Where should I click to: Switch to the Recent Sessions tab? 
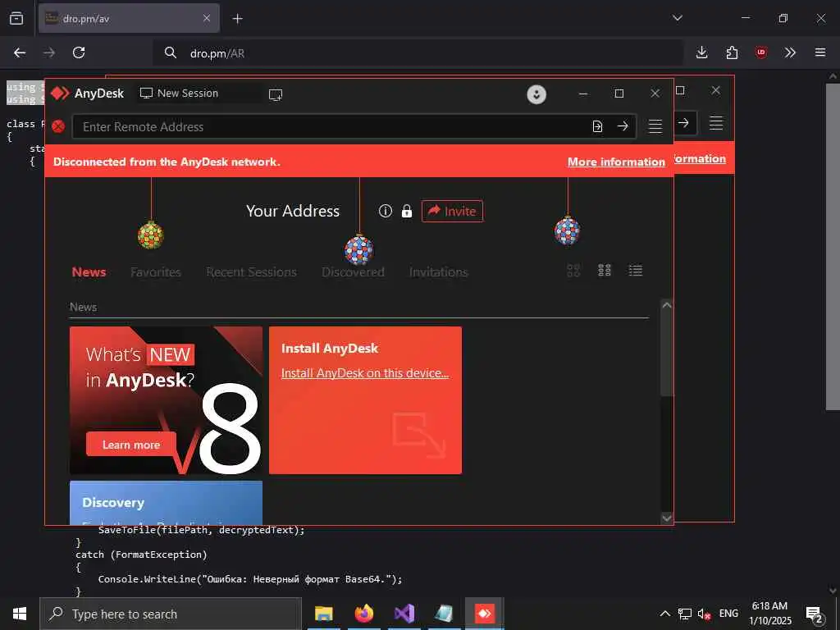[x=251, y=272]
